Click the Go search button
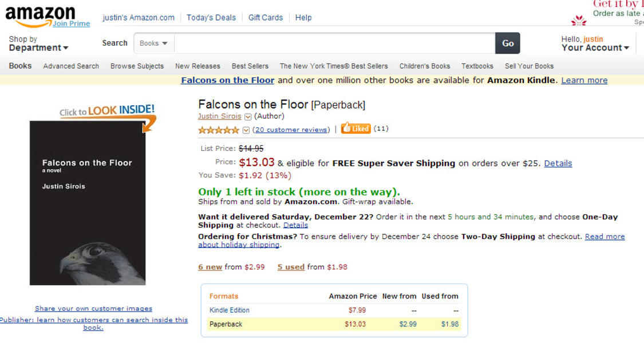644x343 pixels. click(x=508, y=43)
